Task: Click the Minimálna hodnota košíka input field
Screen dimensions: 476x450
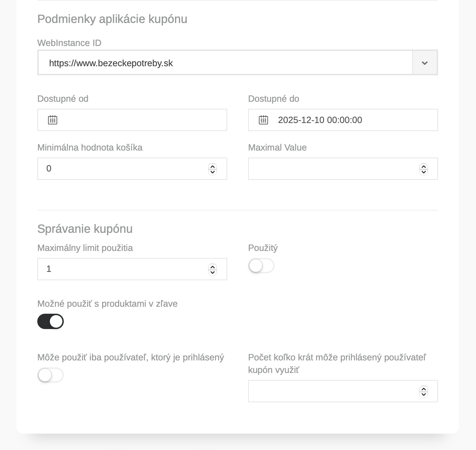Action: point(132,169)
